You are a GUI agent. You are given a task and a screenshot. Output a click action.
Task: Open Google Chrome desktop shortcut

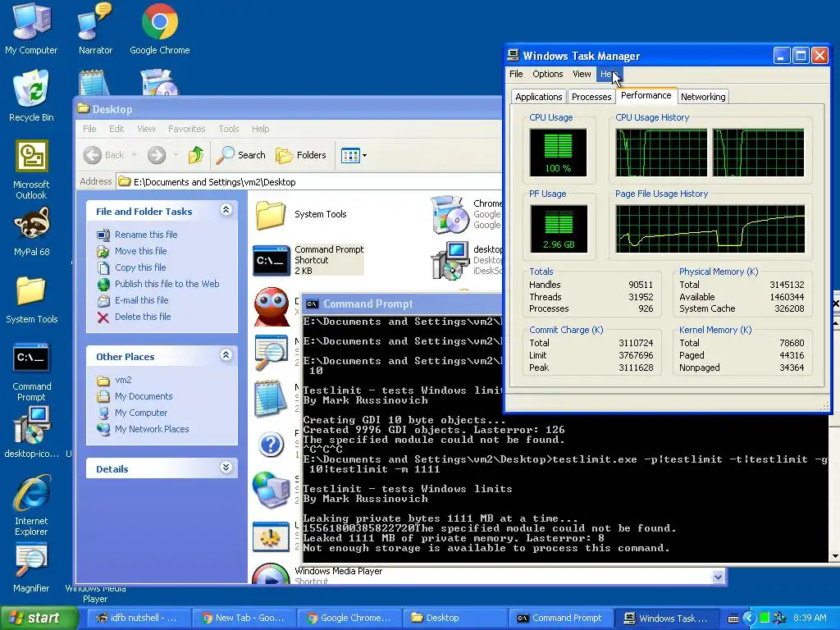[160, 28]
